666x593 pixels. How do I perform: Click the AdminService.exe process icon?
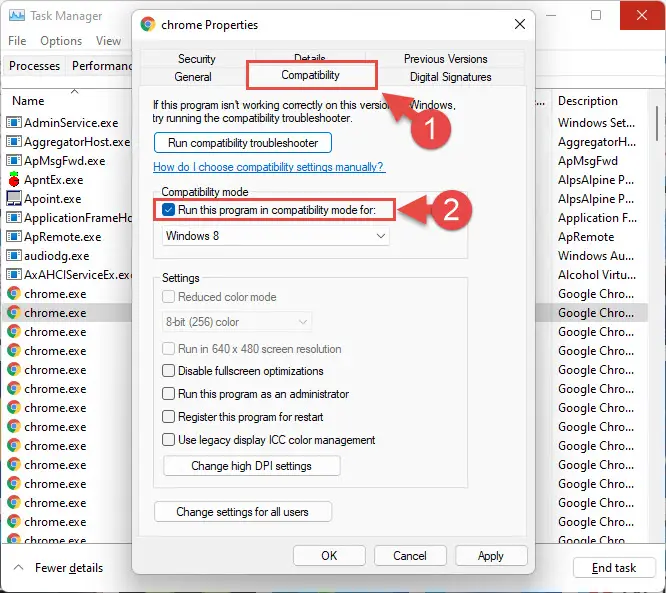coord(14,122)
